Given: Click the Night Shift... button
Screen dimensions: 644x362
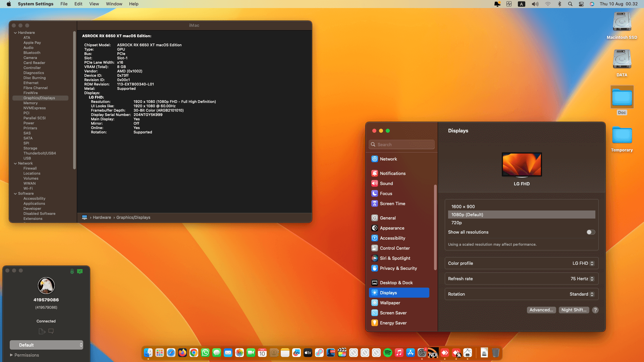Looking at the screenshot, I should 574,310.
